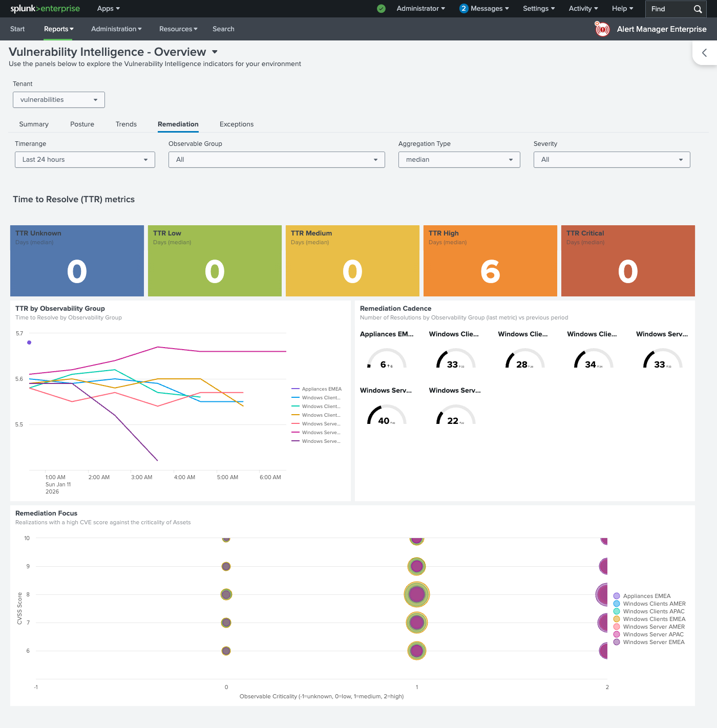This screenshot has height=728, width=717.
Task: Toggle Windows Clients APAC legend entry
Action: (652, 611)
